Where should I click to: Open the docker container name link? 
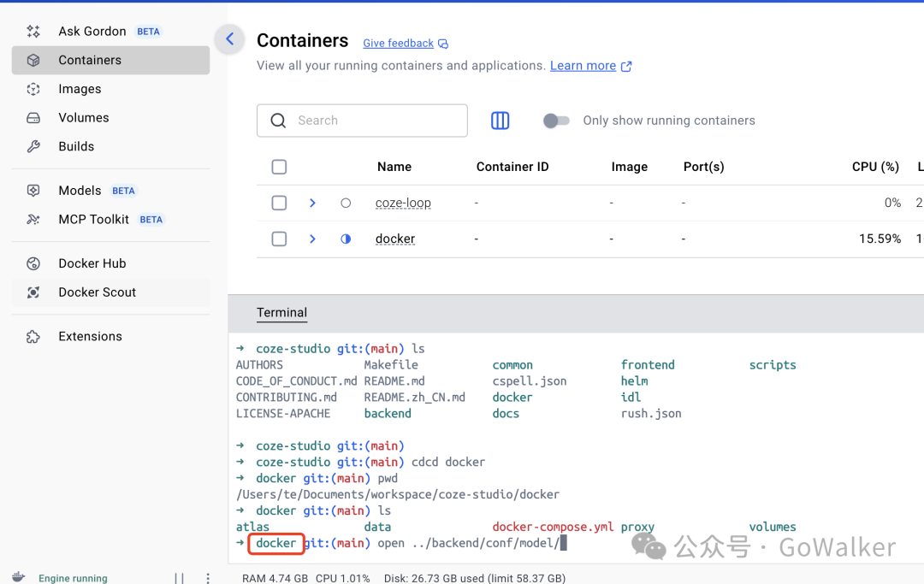[x=395, y=239]
